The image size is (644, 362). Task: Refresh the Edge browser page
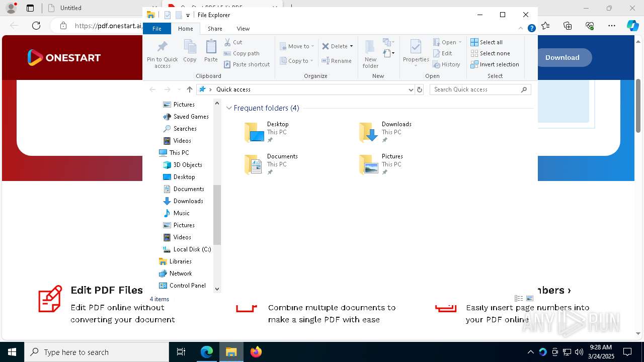[x=36, y=26]
